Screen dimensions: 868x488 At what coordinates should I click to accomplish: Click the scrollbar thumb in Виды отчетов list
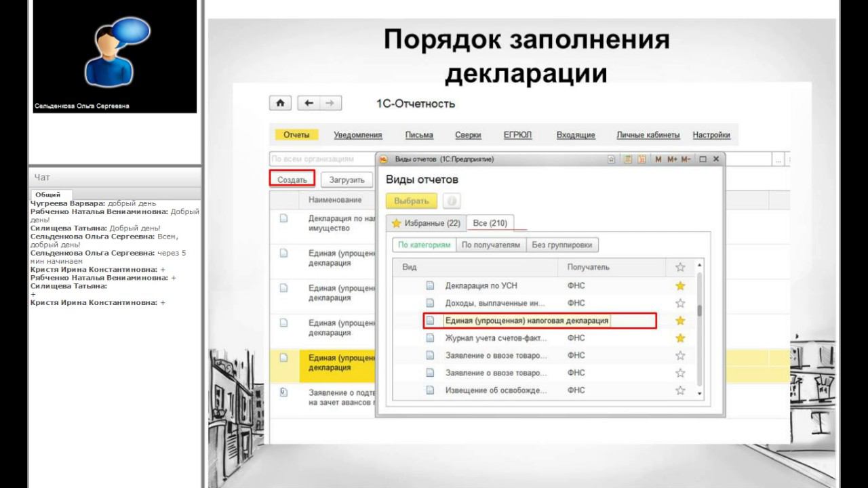(x=699, y=311)
